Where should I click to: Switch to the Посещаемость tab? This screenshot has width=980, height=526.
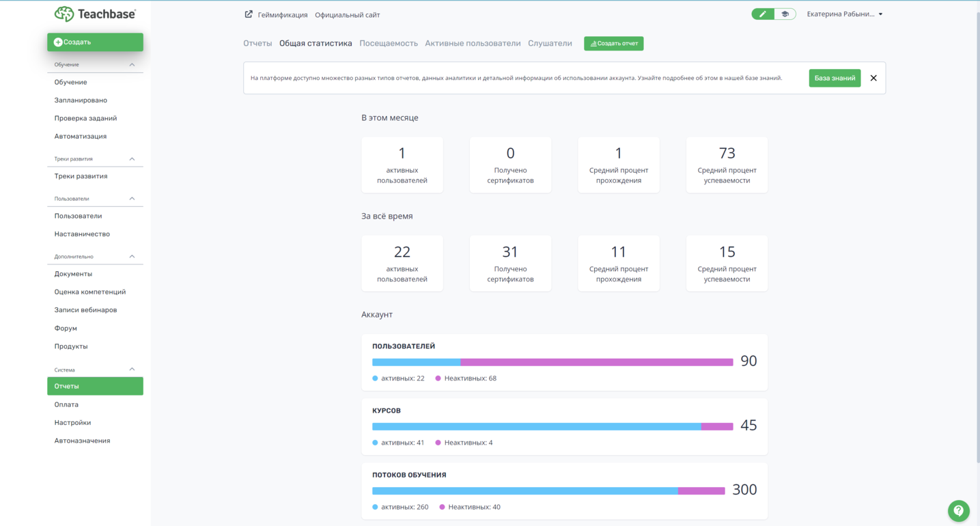[x=389, y=43]
